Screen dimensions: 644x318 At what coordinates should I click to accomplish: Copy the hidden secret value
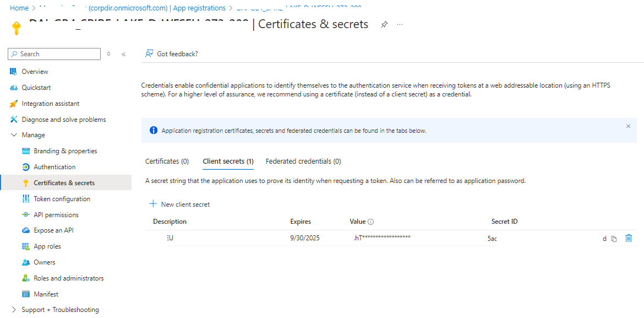(x=614, y=238)
